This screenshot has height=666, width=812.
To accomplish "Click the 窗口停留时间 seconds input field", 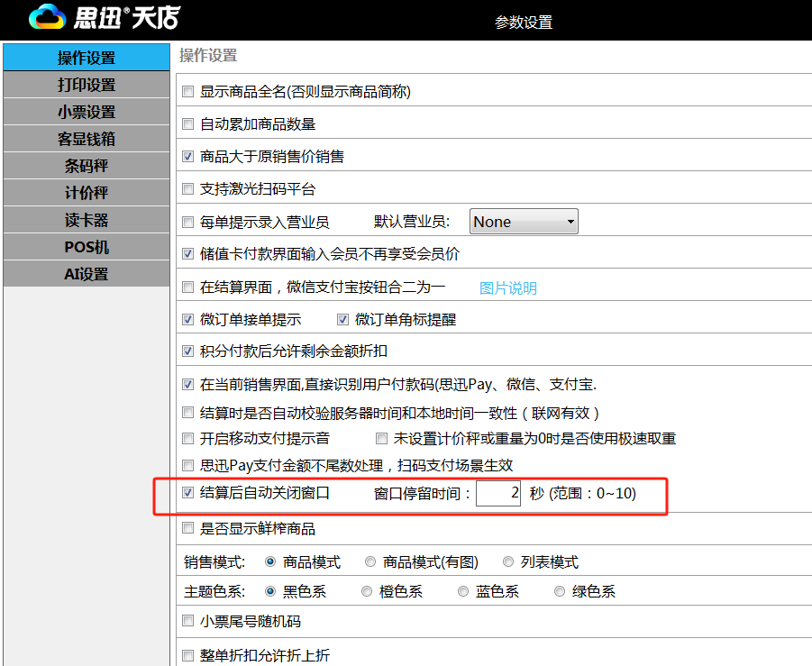I will 498,493.
